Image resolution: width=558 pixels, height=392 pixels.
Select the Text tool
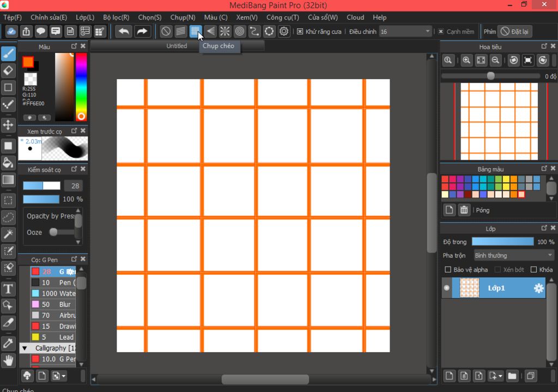coord(9,289)
